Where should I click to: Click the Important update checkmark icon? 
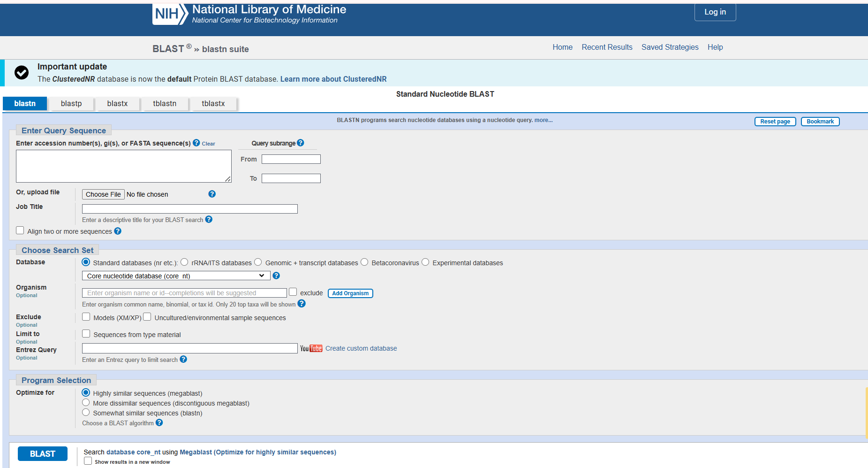[x=22, y=72]
